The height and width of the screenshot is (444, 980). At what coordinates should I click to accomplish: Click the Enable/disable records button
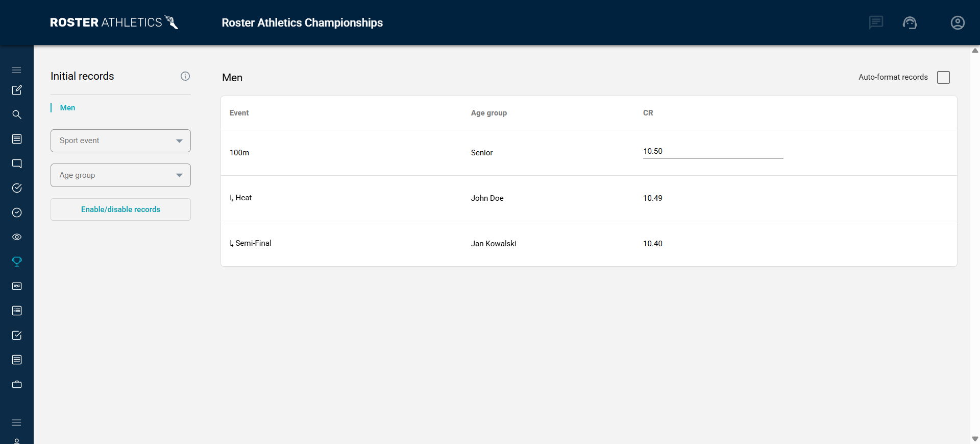pos(120,209)
